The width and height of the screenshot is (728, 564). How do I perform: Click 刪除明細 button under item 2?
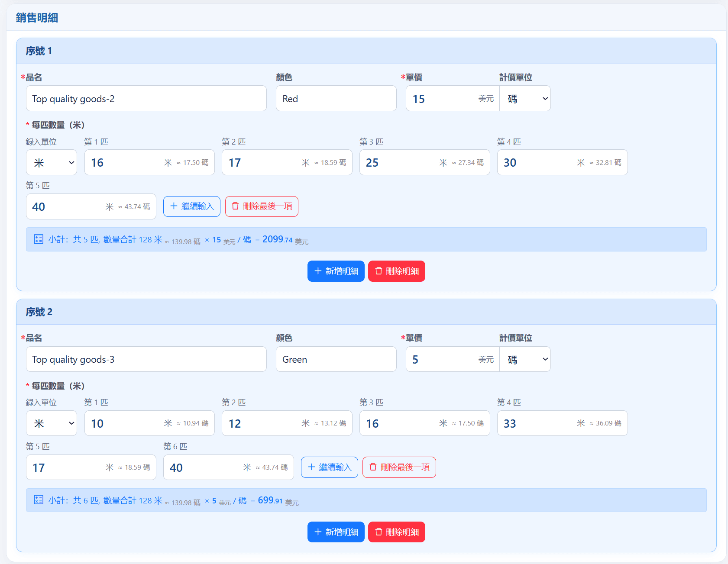[x=397, y=532]
